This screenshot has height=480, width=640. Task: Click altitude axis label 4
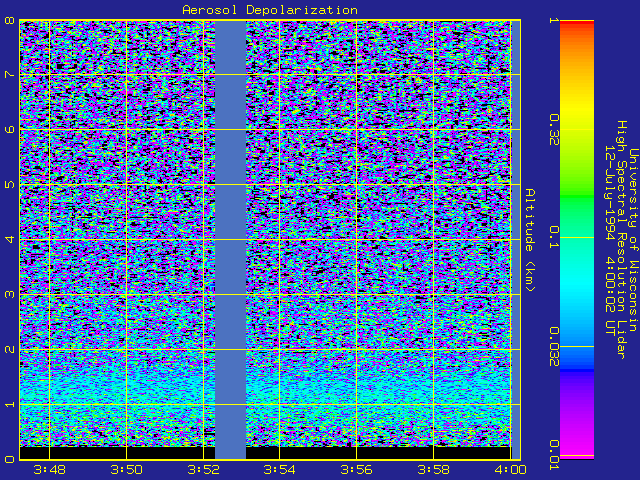point(9,239)
